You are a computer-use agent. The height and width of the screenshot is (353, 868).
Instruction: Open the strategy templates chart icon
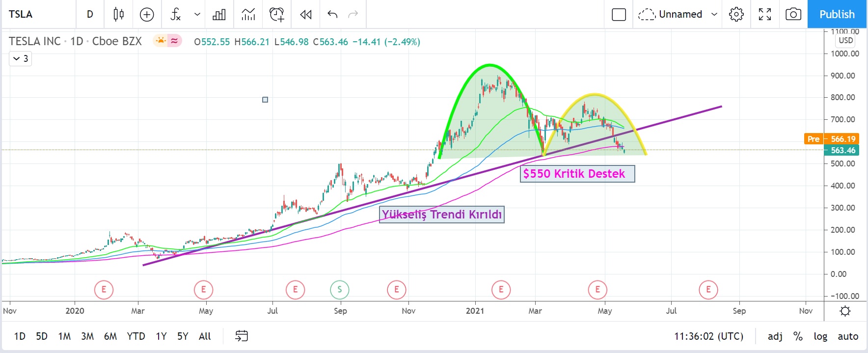coord(248,14)
